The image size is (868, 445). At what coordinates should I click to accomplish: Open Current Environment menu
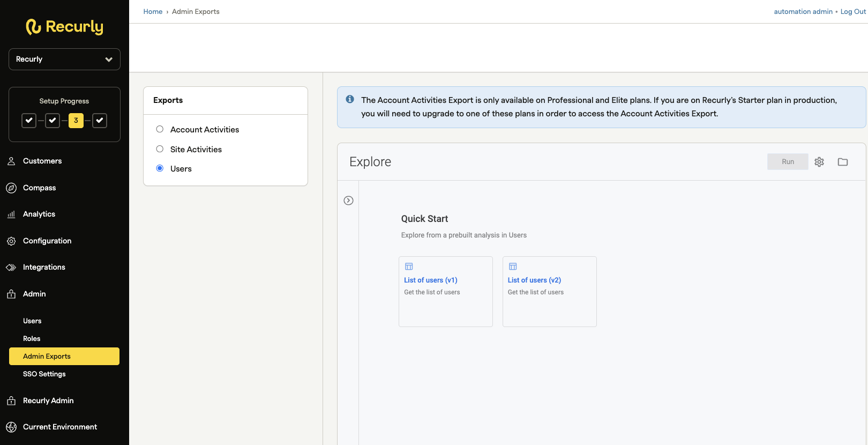60,427
